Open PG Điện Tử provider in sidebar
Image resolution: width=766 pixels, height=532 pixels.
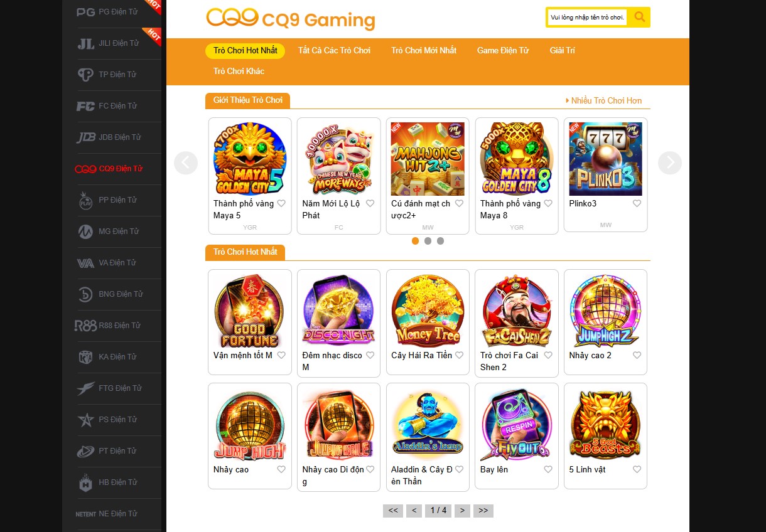tap(107, 12)
